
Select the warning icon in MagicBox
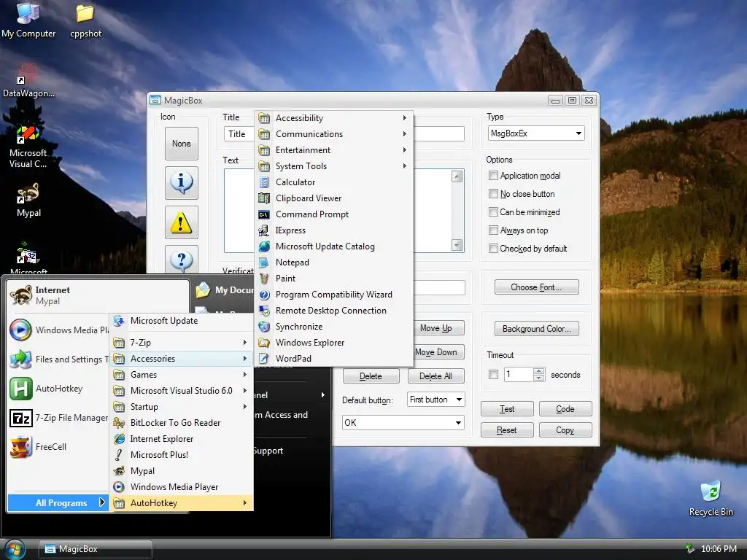[182, 222]
